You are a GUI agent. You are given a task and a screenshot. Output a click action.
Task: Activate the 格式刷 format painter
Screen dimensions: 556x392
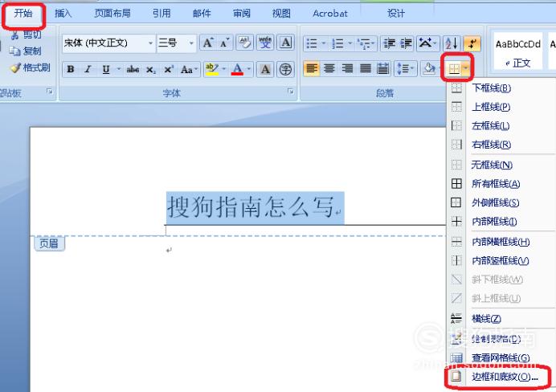[x=31, y=67]
